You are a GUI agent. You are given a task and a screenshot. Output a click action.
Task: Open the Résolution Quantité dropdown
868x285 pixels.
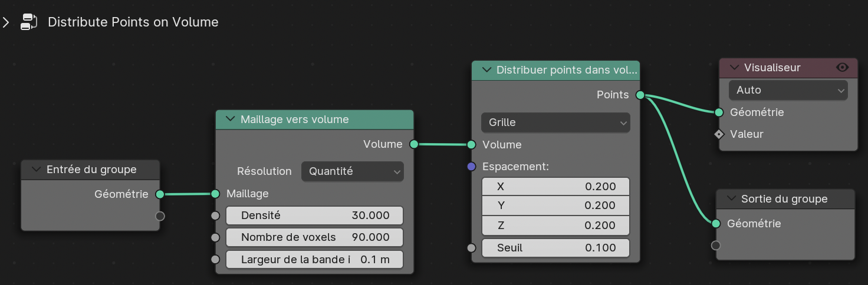tap(352, 171)
